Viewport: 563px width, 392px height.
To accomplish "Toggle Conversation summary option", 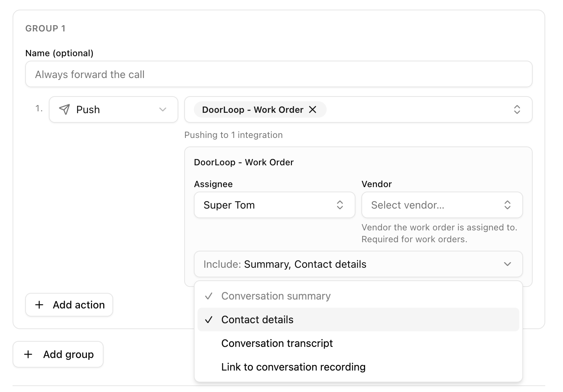I will click(x=358, y=296).
